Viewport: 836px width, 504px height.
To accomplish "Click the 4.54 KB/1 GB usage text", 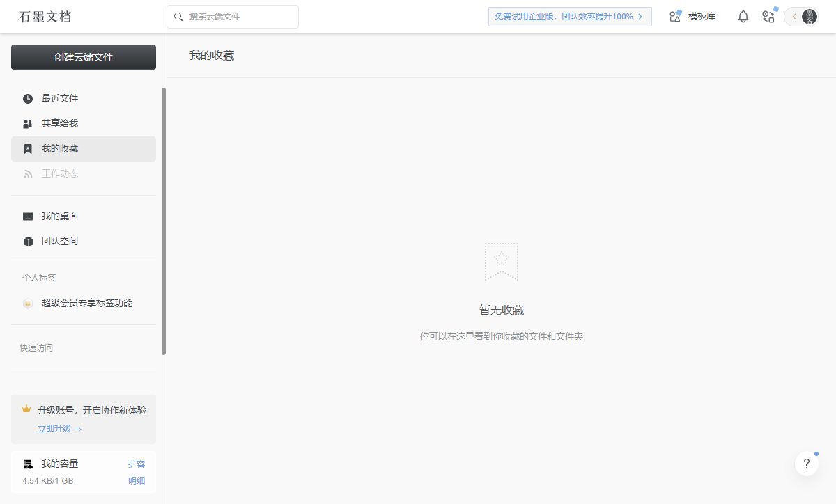I will (48, 481).
